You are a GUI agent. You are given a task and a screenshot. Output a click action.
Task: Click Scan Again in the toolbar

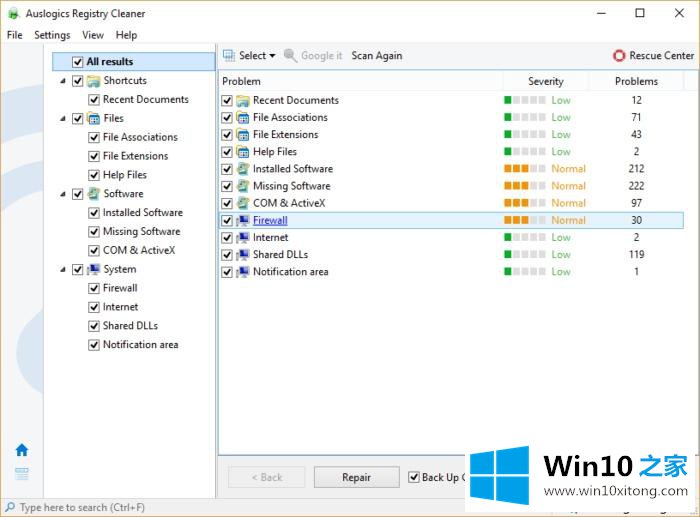point(377,55)
